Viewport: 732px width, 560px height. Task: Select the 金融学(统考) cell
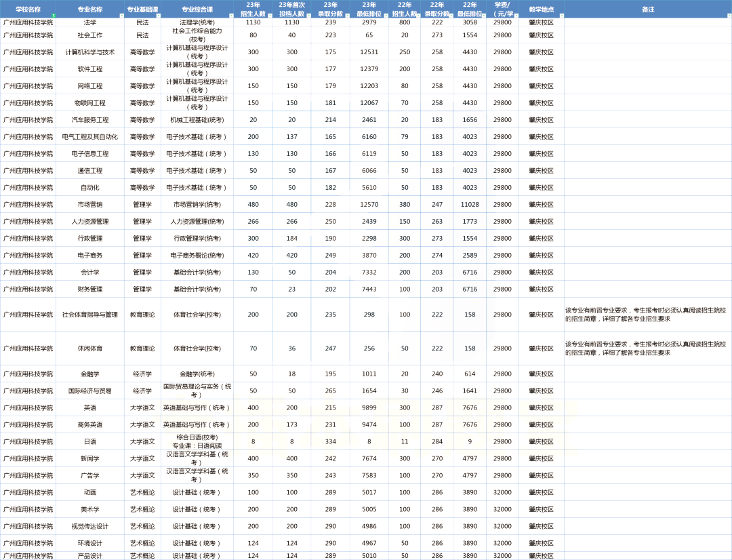(x=197, y=374)
